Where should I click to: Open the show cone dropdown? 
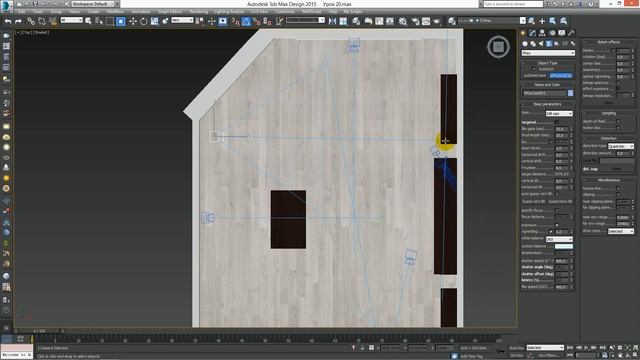tap(621, 231)
